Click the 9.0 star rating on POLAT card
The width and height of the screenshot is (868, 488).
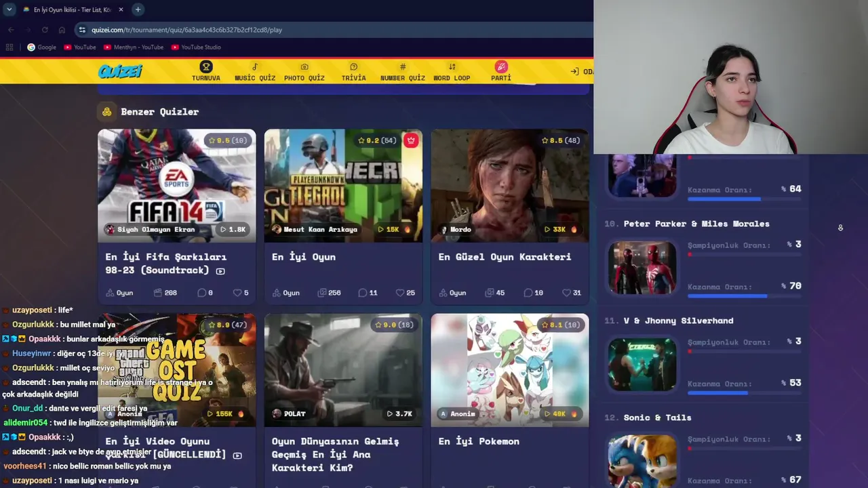tap(394, 325)
